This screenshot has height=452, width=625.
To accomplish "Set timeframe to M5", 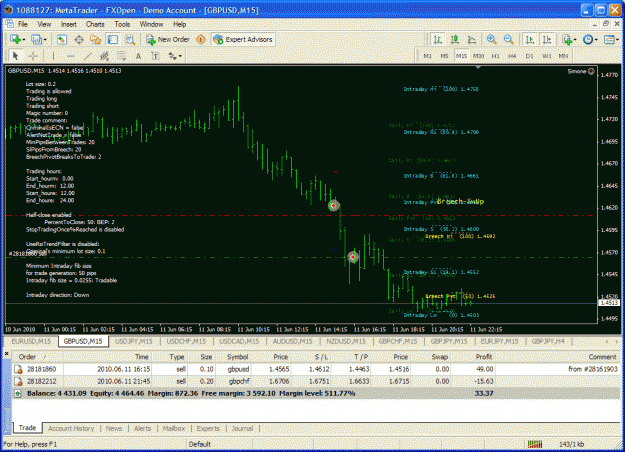I will [444, 56].
